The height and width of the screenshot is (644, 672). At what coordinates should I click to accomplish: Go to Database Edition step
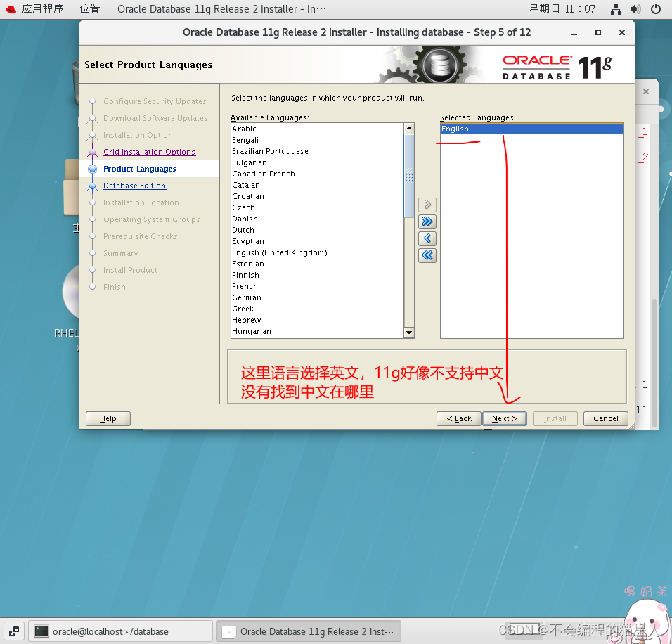coord(134,186)
